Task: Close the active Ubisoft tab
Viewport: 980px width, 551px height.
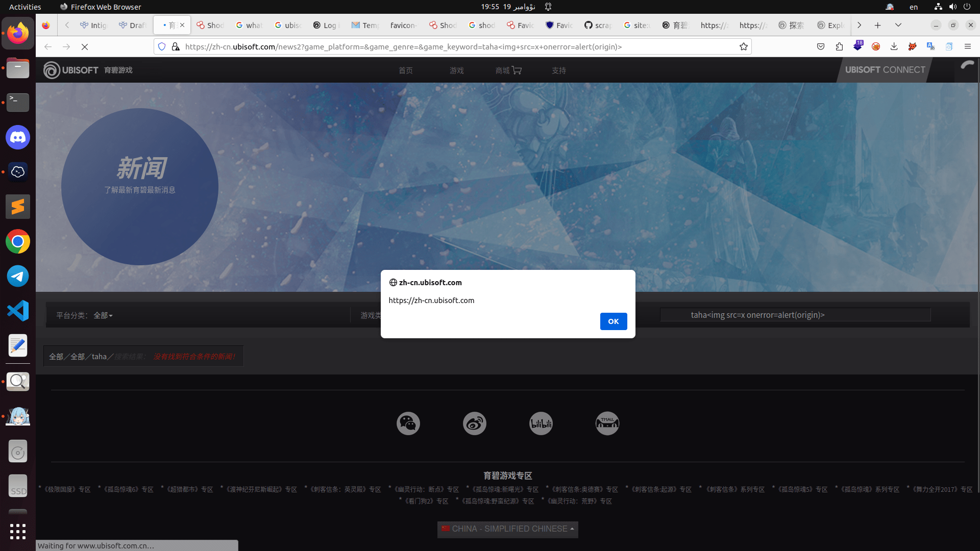Action: coord(182,25)
